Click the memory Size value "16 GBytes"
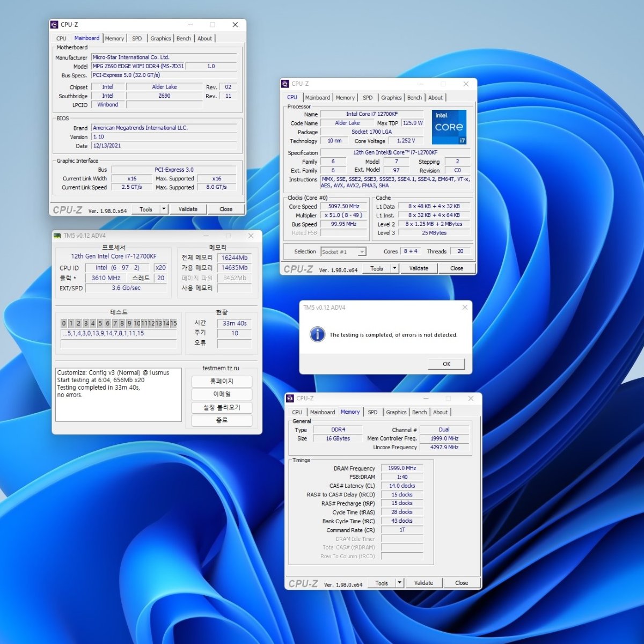This screenshot has width=644, height=644. 338,438
